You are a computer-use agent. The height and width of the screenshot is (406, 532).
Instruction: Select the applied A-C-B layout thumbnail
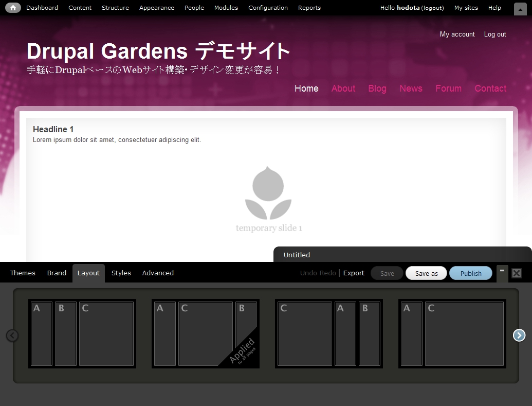click(x=206, y=333)
